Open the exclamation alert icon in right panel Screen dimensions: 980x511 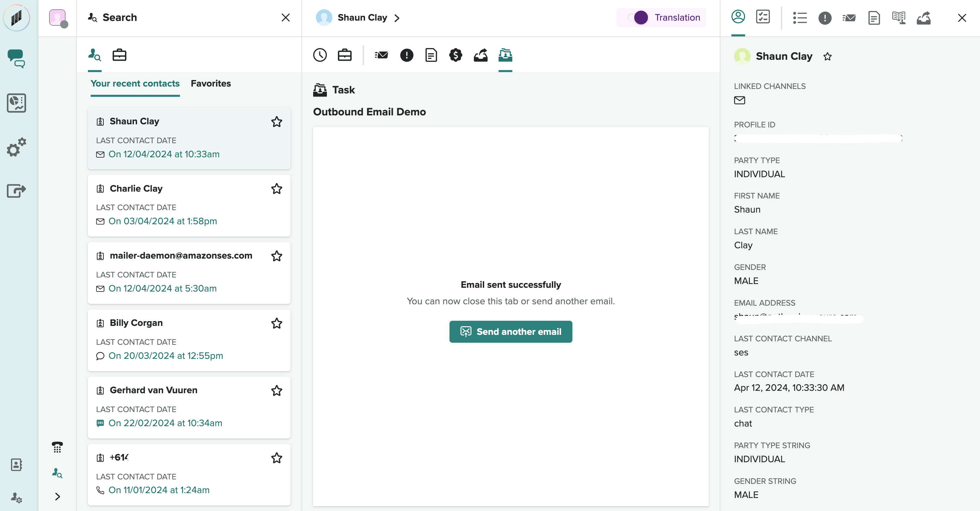click(x=824, y=18)
